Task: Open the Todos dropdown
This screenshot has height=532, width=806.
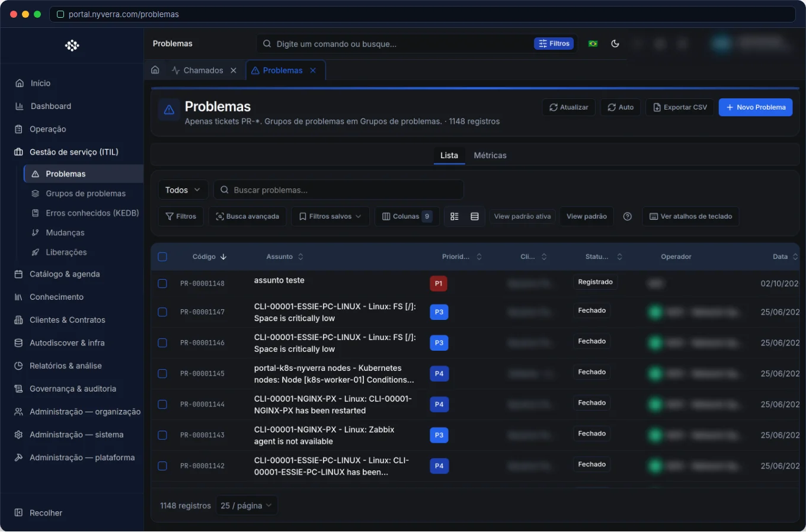Action: [x=183, y=190]
